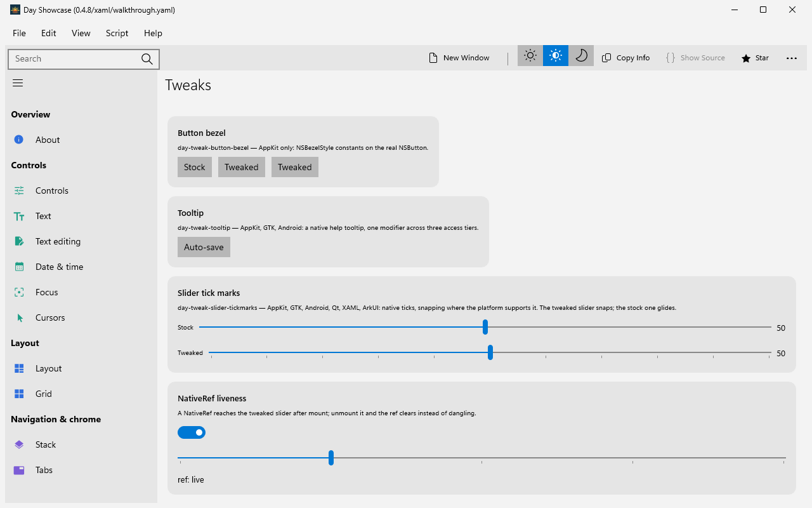Click the value 50 beside Stock slider
This screenshot has height=508, width=812.
pos(781,328)
